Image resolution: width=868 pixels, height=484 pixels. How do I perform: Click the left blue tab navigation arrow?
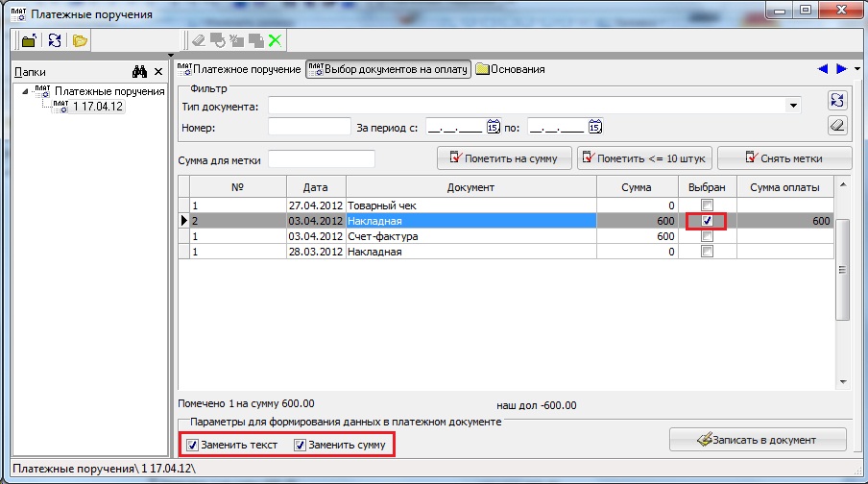(x=823, y=69)
